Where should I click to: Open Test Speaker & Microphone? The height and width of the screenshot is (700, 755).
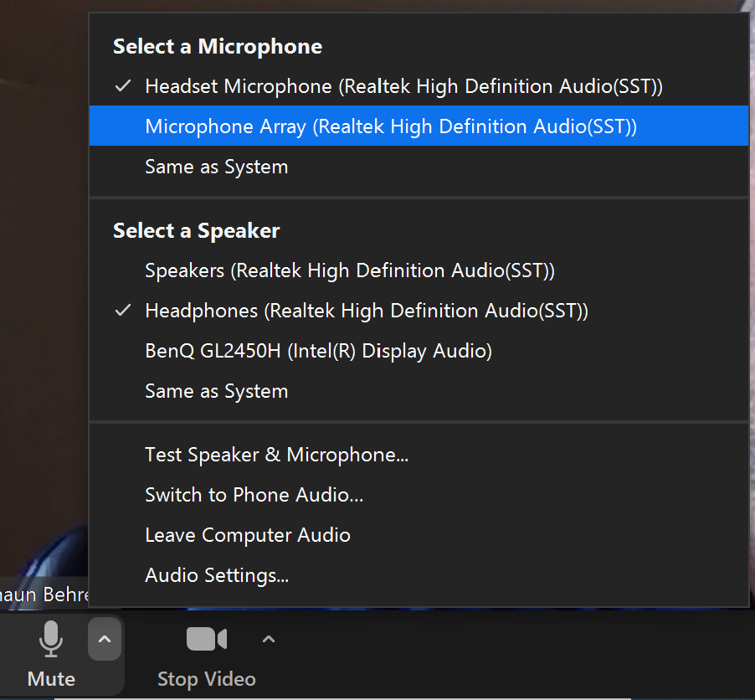[x=276, y=455]
